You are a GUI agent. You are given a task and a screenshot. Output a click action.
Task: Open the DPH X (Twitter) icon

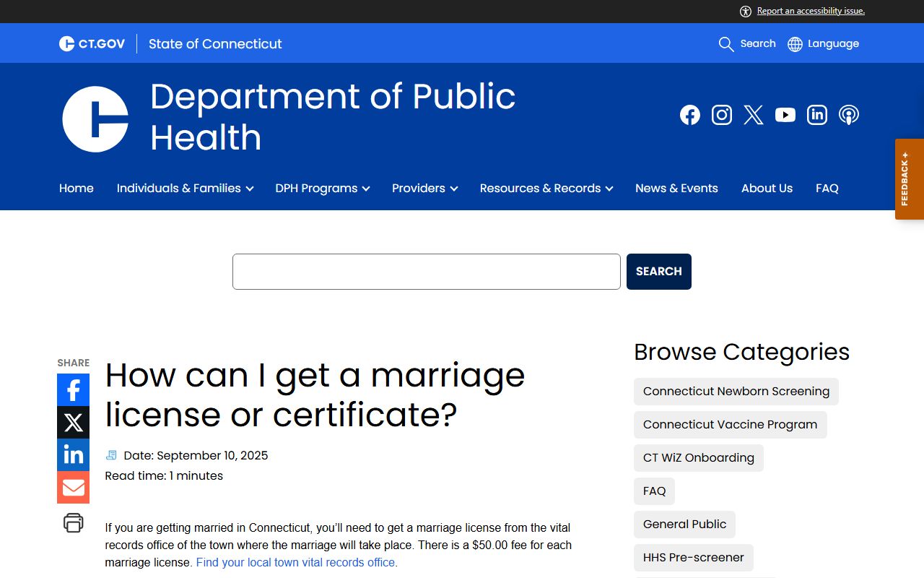click(754, 115)
